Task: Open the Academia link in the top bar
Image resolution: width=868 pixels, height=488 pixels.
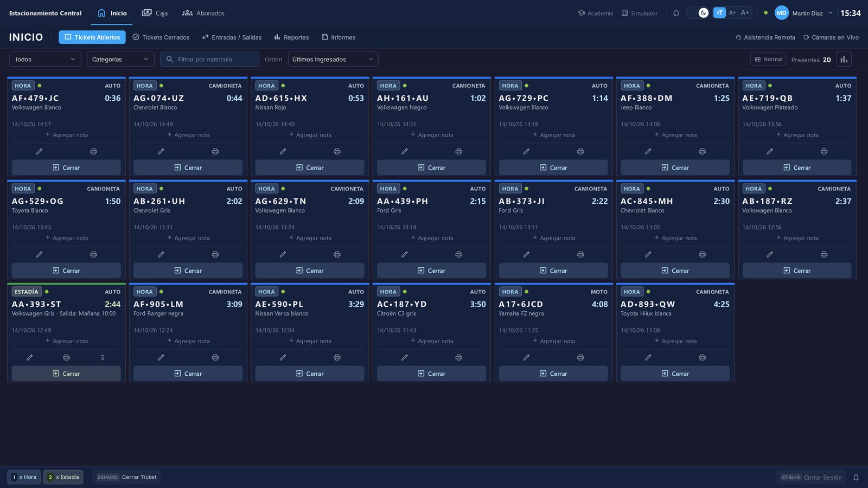Action: [596, 13]
